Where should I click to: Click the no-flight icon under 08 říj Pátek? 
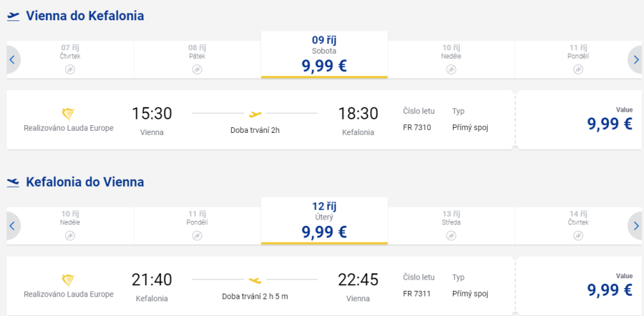(197, 69)
